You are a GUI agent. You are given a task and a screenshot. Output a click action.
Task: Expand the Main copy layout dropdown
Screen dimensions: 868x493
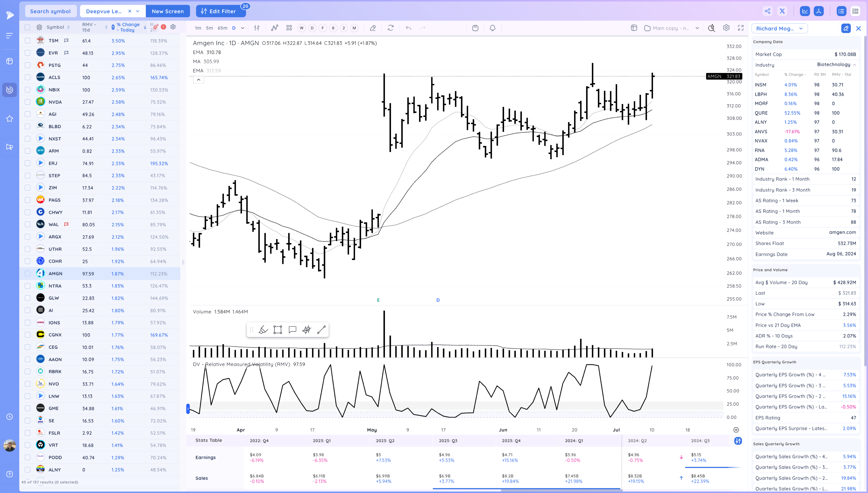tap(697, 28)
